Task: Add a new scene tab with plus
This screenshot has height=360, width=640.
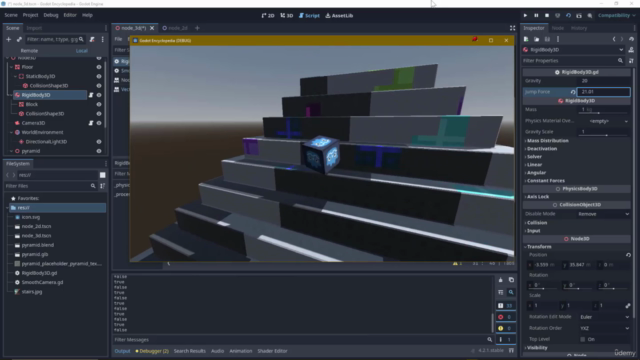Action: click(197, 28)
